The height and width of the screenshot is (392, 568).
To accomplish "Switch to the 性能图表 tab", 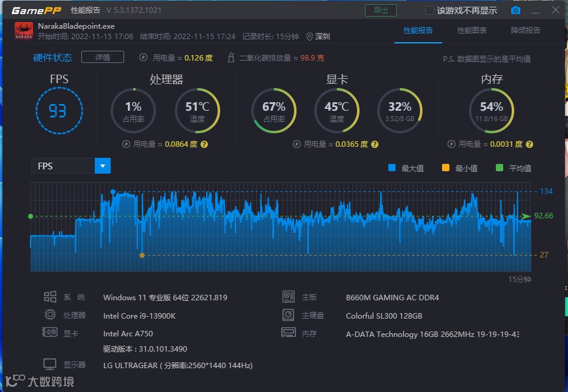I will 471,31.
